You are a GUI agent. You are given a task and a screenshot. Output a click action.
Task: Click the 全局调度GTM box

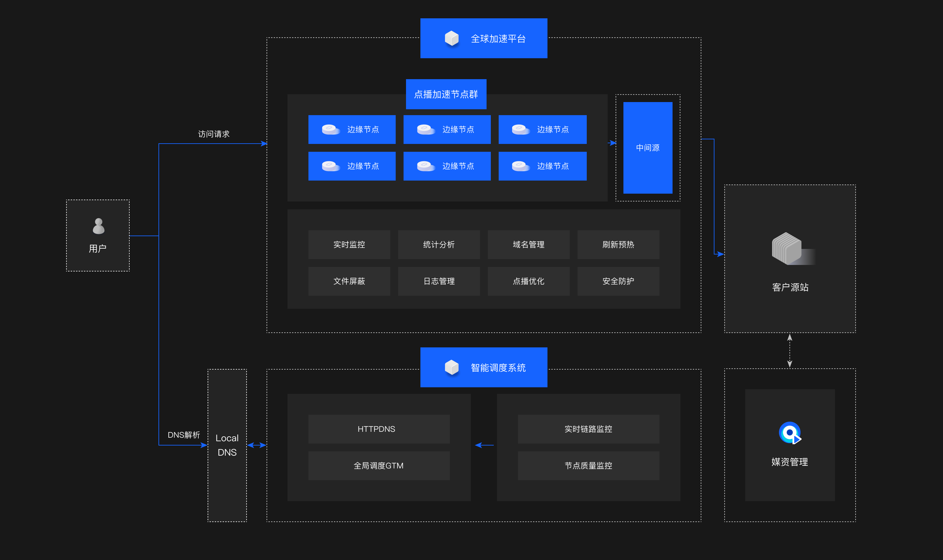click(379, 466)
